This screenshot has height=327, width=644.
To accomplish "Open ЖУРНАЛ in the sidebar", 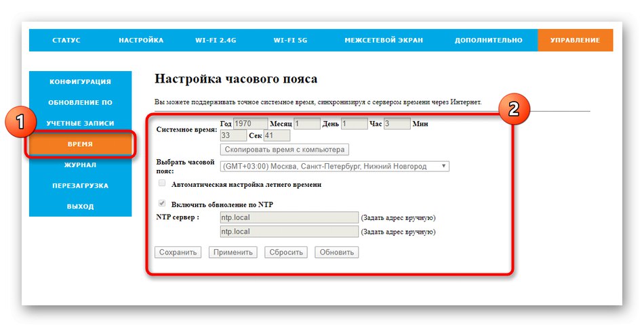I will (81, 165).
